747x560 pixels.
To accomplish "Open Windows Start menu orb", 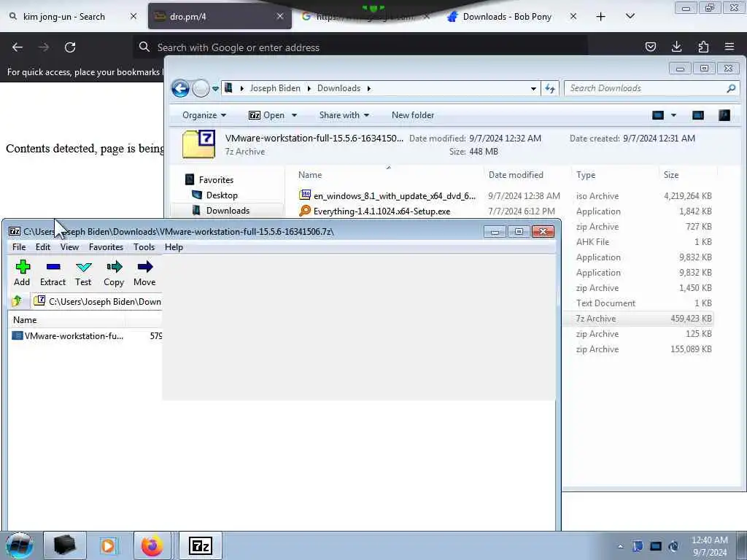I will pos(19,545).
